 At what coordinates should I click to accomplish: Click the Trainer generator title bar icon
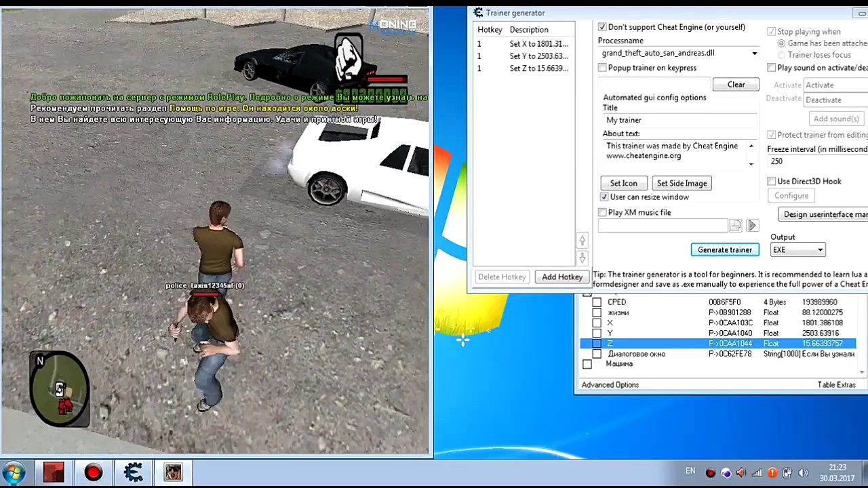click(478, 13)
